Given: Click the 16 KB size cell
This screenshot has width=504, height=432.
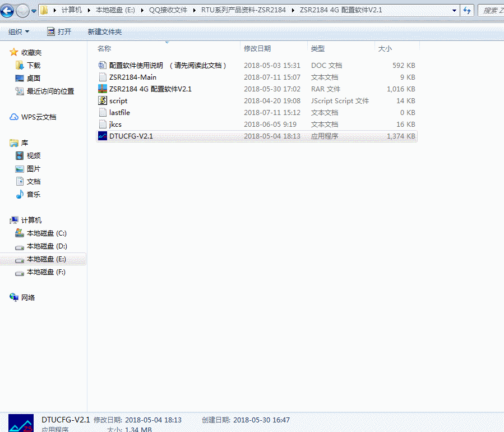Looking at the screenshot, I should [406, 124].
